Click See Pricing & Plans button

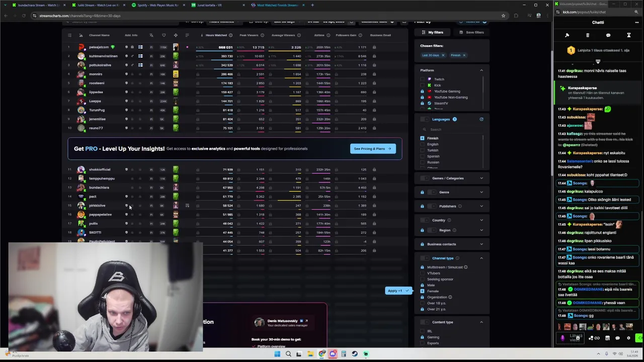[x=373, y=149]
